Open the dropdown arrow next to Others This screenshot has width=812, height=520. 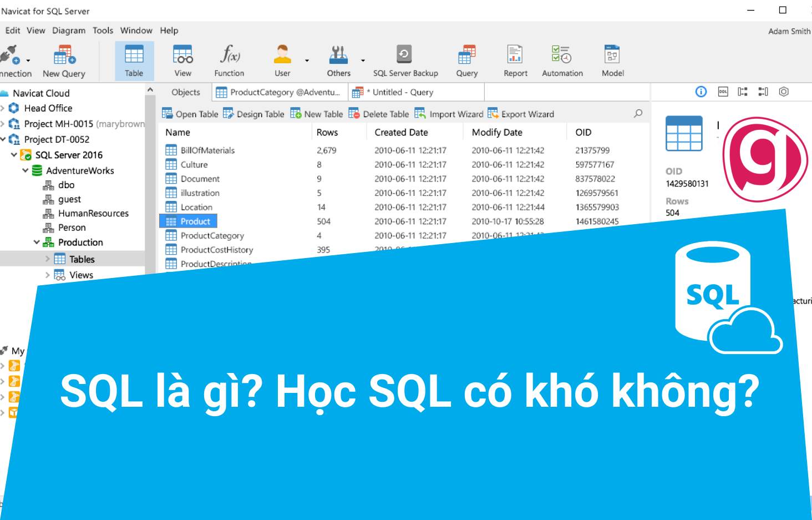point(363,61)
